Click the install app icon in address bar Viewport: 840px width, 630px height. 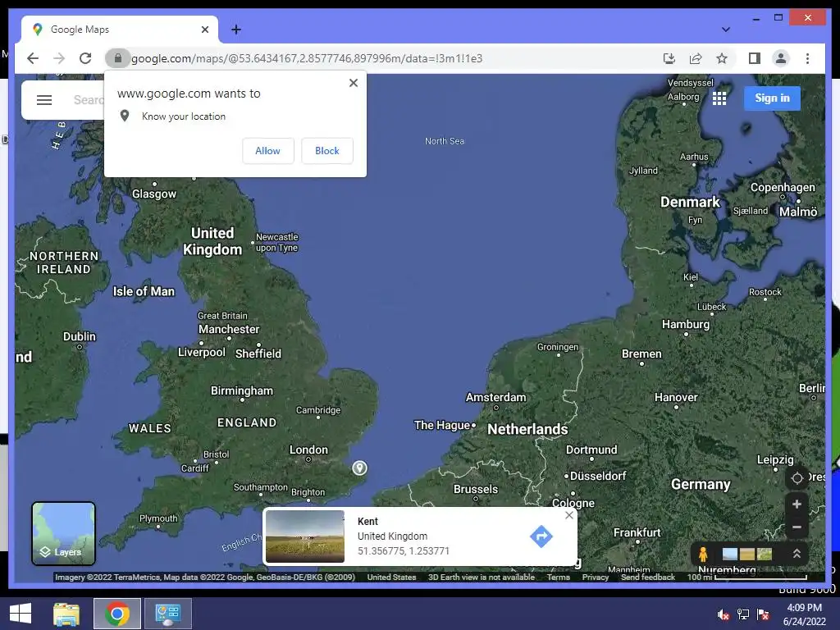[669, 58]
